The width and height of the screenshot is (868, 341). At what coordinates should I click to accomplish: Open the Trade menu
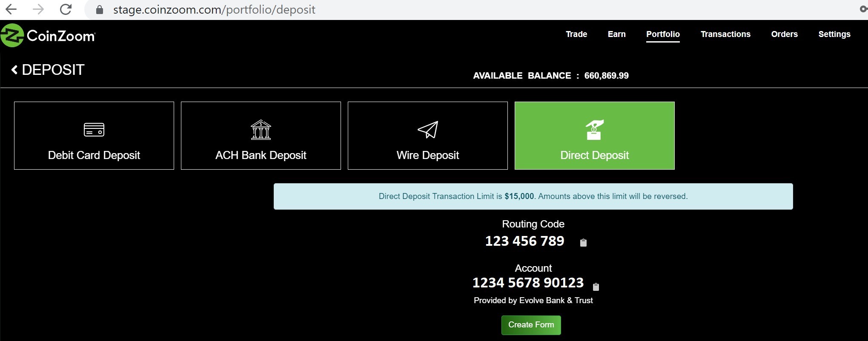pyautogui.click(x=576, y=34)
